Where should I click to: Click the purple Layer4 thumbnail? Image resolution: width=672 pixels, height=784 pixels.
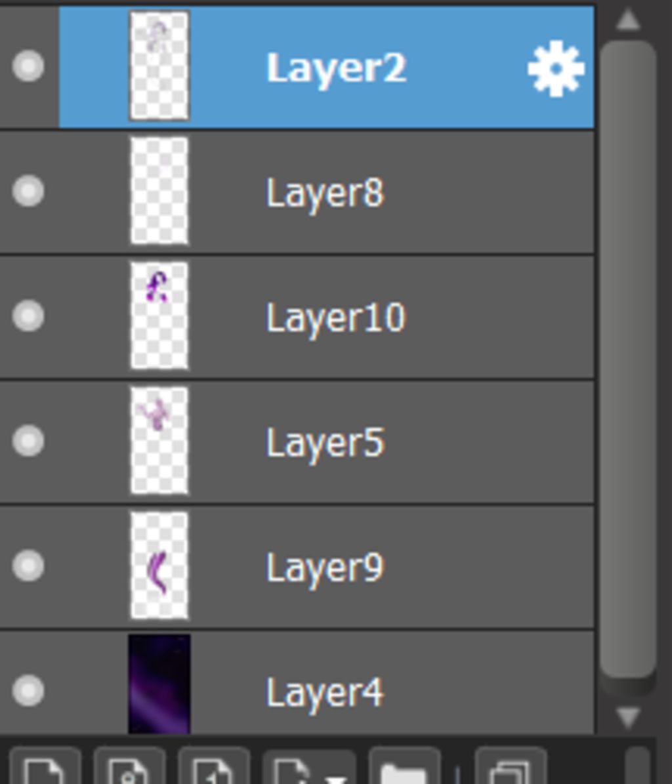point(159,684)
